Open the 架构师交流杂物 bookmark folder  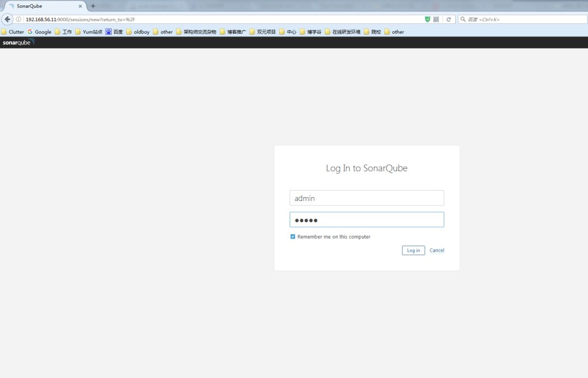point(197,32)
